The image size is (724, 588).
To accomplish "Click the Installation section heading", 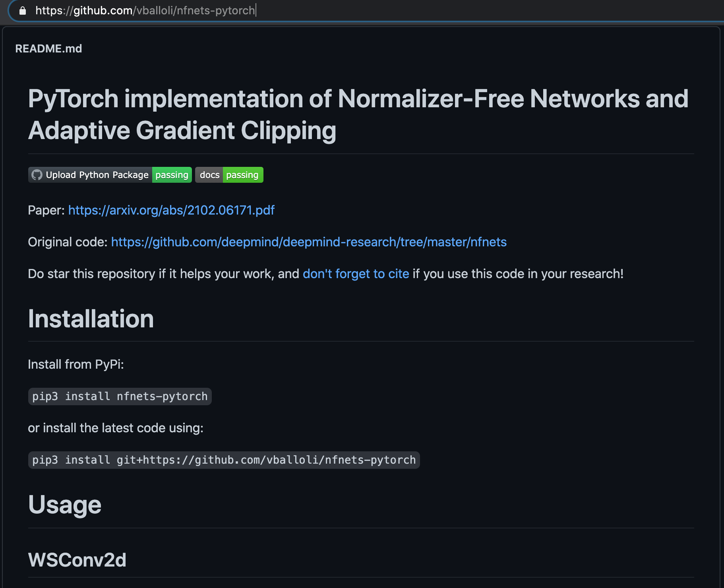I will tap(91, 319).
